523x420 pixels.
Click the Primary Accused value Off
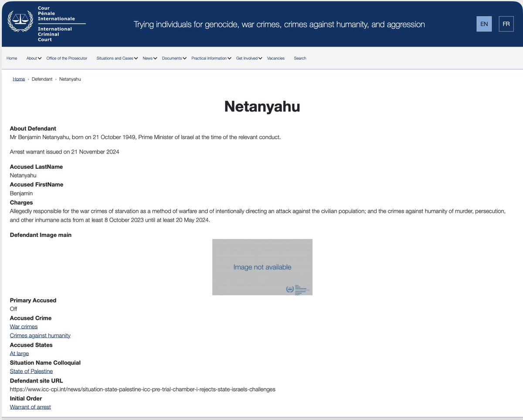14,309
